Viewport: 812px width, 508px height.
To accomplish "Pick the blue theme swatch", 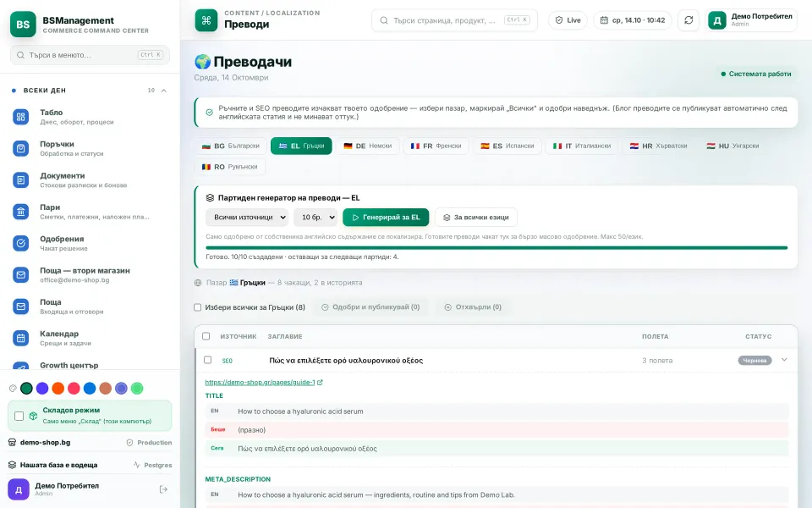I will pyautogui.click(x=90, y=389).
